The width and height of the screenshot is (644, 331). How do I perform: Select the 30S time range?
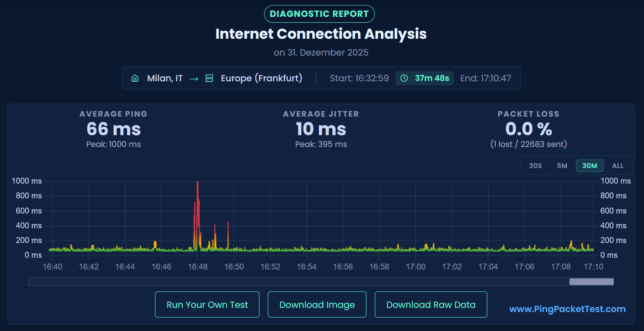pyautogui.click(x=535, y=165)
